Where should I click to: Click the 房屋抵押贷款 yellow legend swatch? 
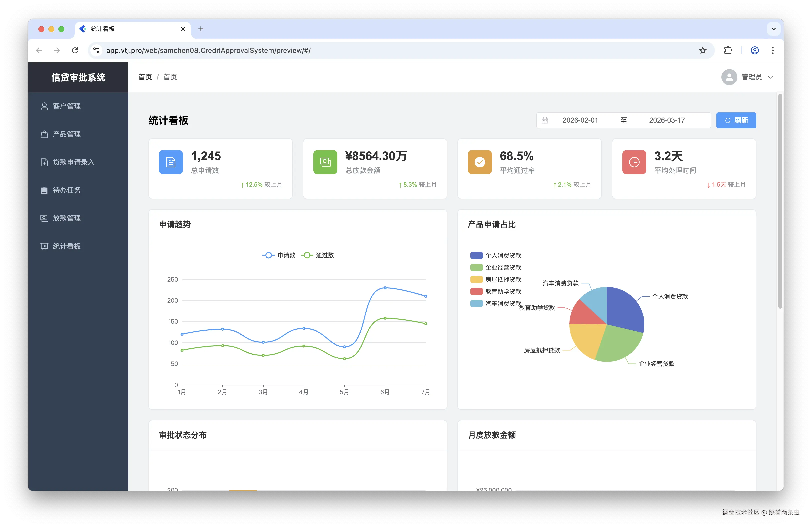coord(476,280)
